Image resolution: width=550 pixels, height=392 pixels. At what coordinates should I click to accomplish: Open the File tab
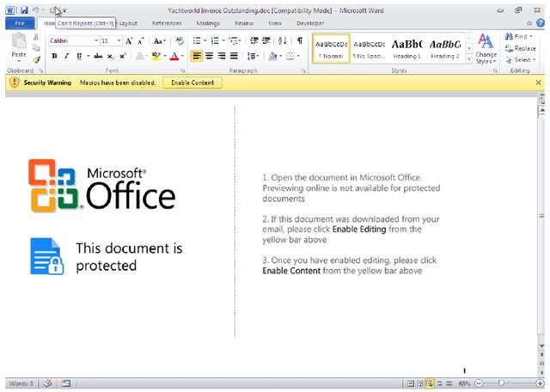(x=19, y=24)
